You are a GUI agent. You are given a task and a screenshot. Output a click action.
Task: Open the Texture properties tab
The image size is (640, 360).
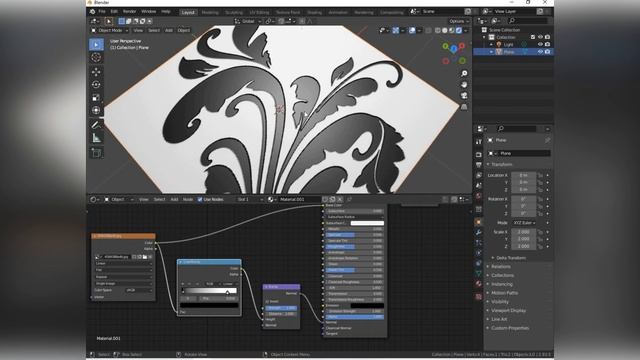(x=479, y=297)
